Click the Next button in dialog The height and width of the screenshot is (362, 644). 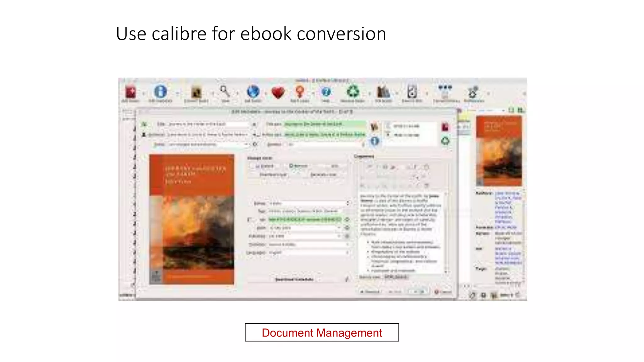(395, 292)
